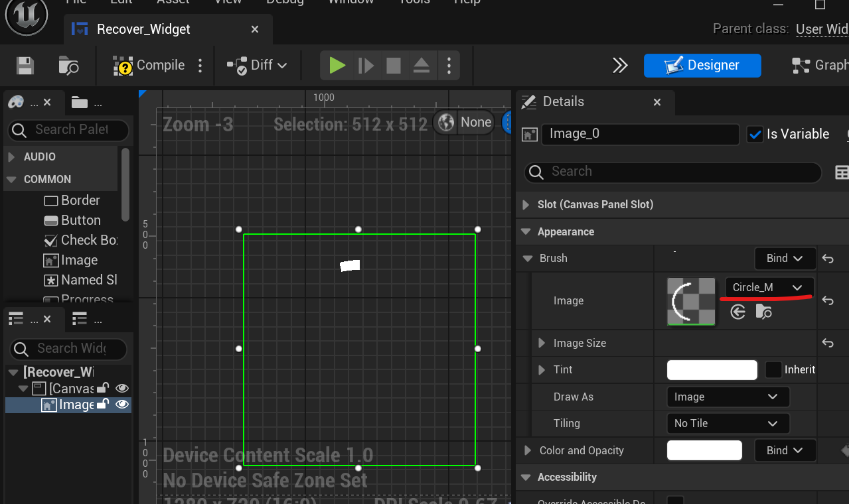
Task: Focus the Search Widgets field
Action: pyautogui.click(x=68, y=348)
